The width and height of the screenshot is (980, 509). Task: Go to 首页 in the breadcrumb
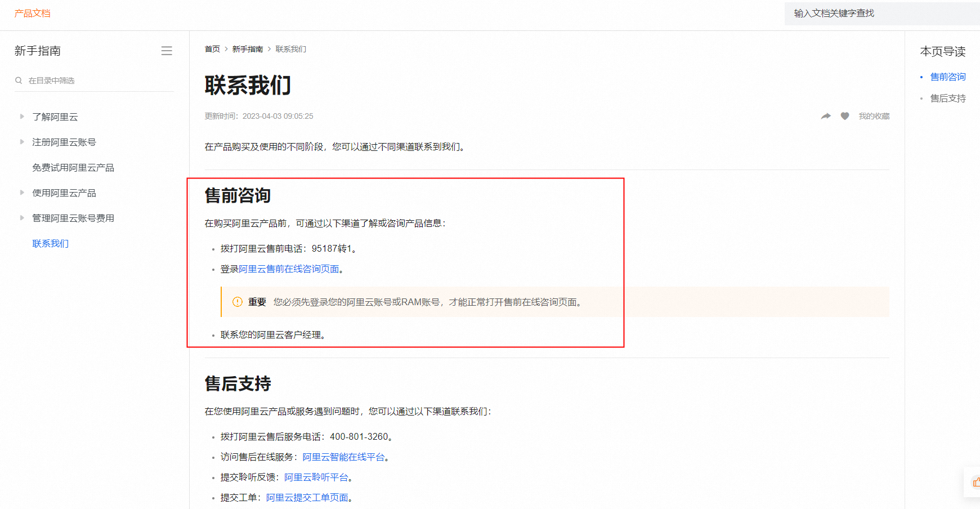[x=212, y=49]
